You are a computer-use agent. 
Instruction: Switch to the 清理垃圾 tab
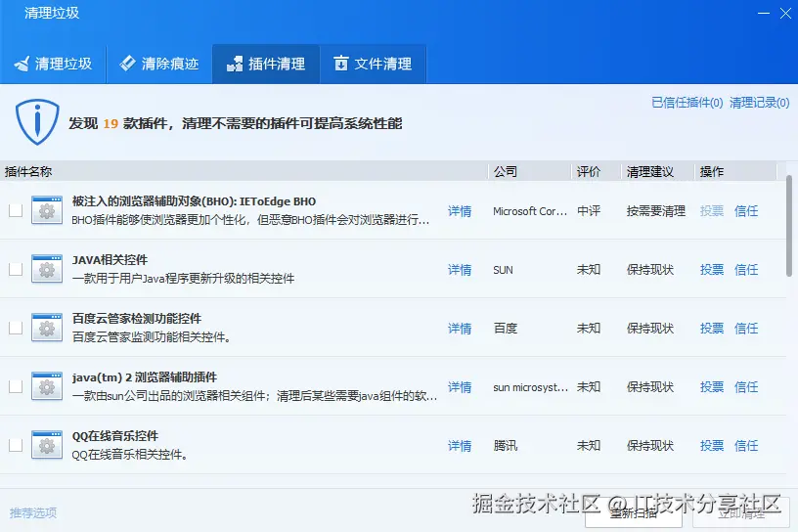53,65
